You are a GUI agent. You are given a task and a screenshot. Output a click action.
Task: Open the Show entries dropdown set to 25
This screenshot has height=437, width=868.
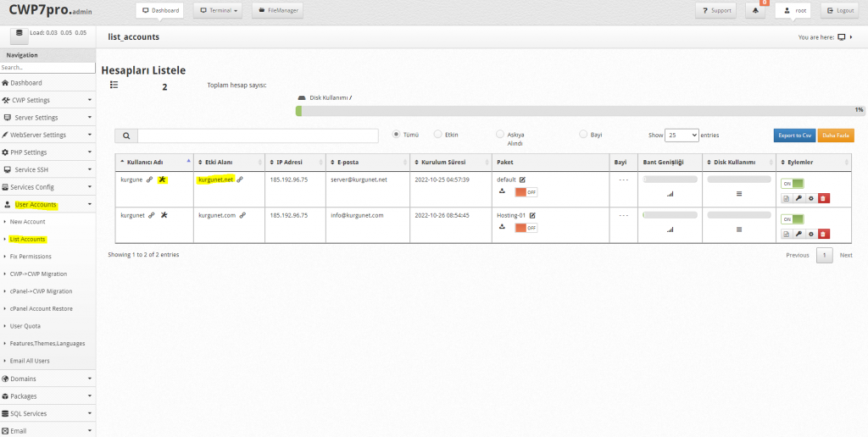point(682,135)
